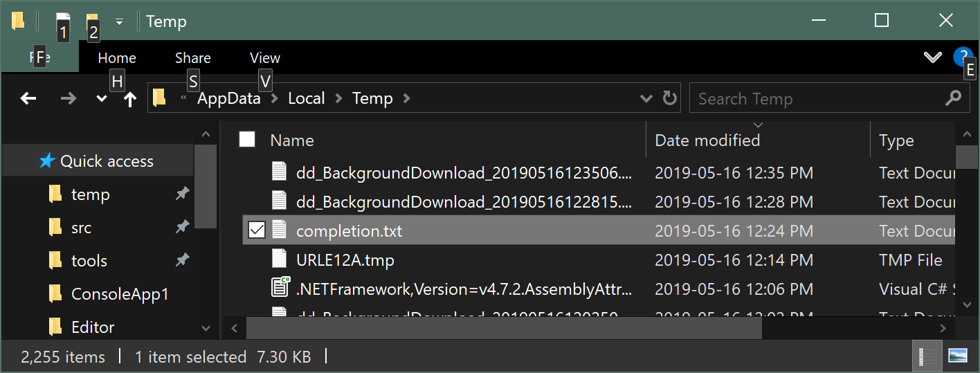Expand the chevron after Temp in breadcrumb
The height and width of the screenshot is (373, 980).
coord(406,98)
